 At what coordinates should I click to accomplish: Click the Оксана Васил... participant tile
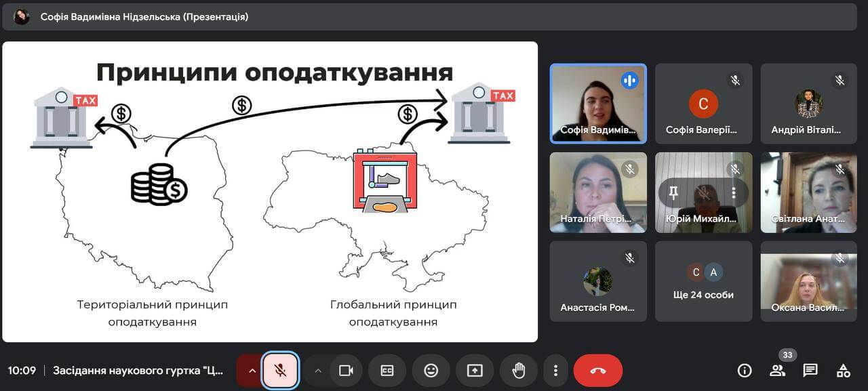(x=808, y=281)
